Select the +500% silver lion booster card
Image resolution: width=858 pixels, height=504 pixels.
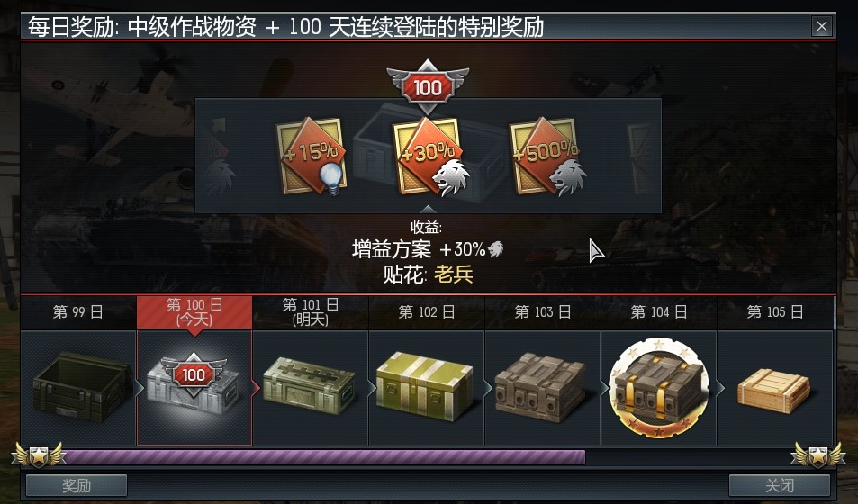click(547, 157)
